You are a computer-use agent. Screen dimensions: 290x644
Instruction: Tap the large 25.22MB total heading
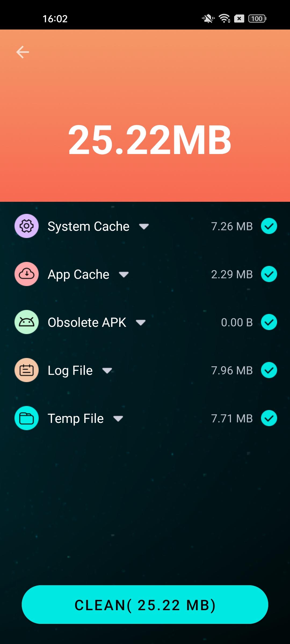click(x=150, y=140)
